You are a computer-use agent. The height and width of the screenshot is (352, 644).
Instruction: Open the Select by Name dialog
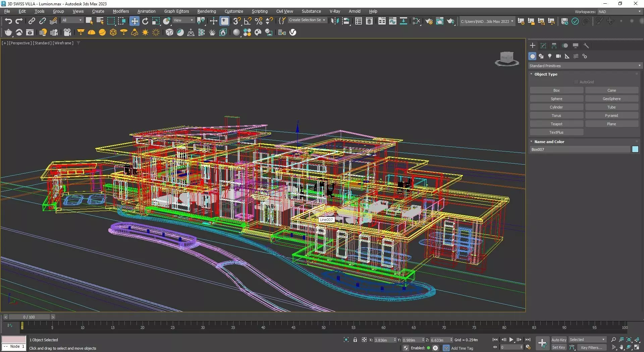(100, 21)
